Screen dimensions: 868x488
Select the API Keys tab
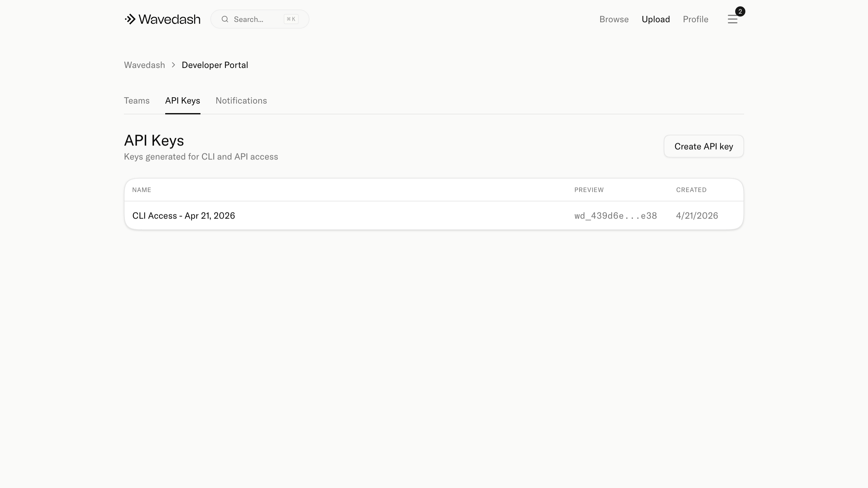[x=182, y=100]
